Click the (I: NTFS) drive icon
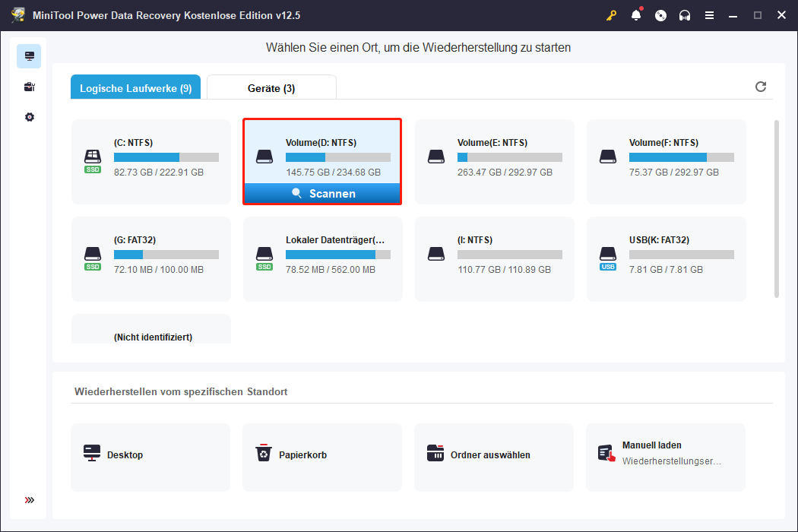The height and width of the screenshot is (532, 798). (436, 254)
